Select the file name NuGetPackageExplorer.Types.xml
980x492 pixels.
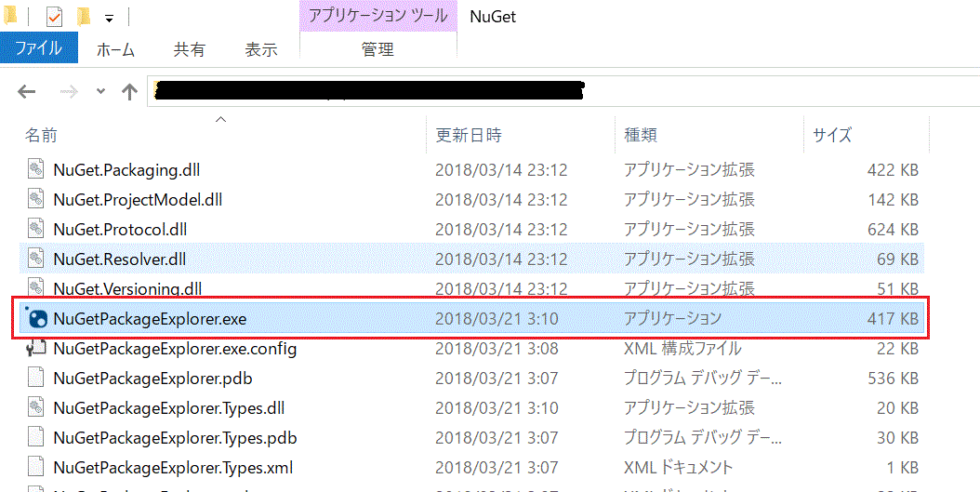tap(173, 468)
